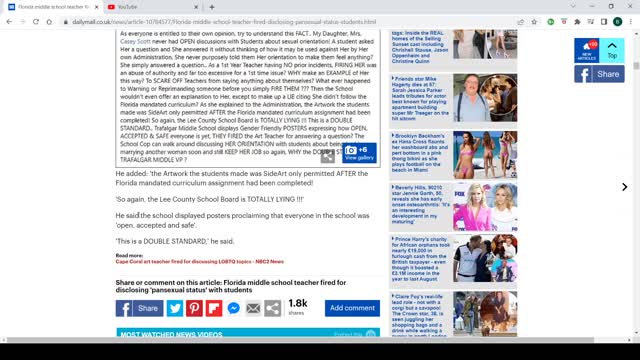Pin the article on Pinterest
This screenshot has height=360, width=640.
point(194,308)
